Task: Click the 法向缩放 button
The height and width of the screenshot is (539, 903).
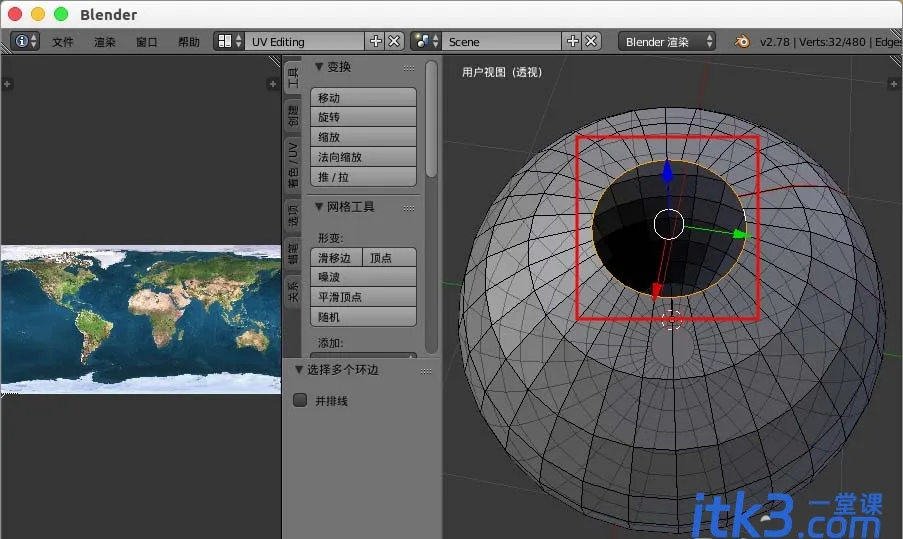Action: (x=363, y=157)
